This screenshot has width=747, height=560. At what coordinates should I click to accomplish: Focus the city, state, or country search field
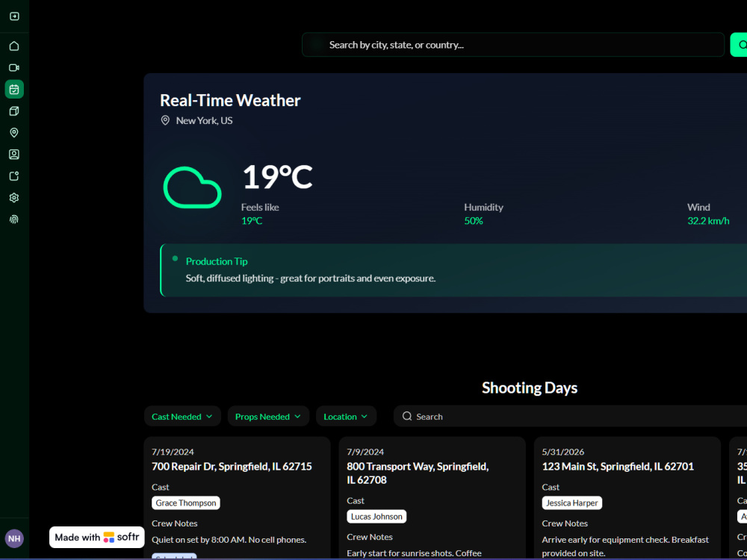click(513, 45)
